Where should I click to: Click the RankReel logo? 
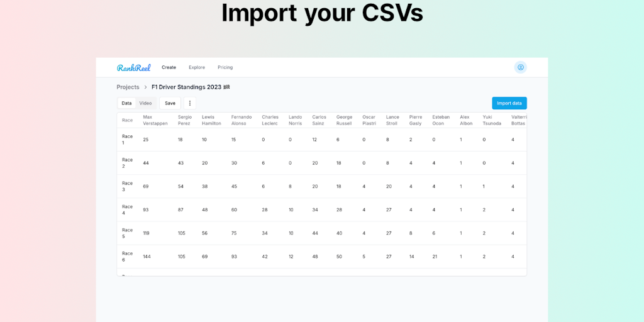tap(133, 67)
